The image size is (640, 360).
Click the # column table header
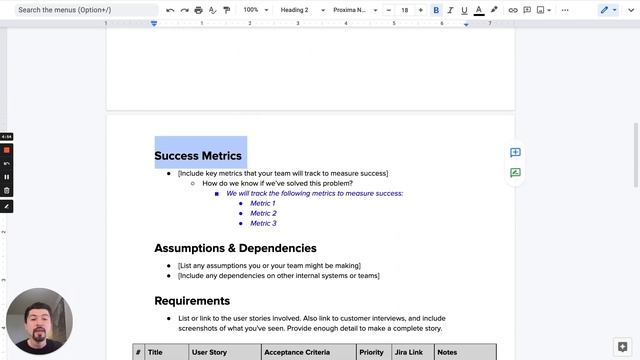(x=138, y=352)
